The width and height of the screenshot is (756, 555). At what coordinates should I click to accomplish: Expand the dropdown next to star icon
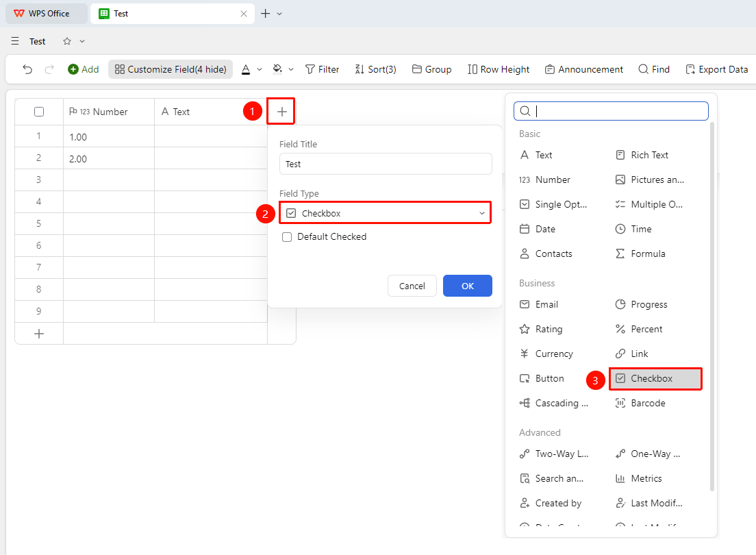[82, 41]
